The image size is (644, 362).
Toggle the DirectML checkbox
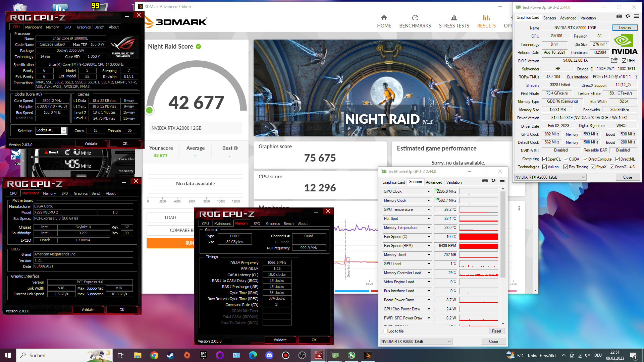617,159
